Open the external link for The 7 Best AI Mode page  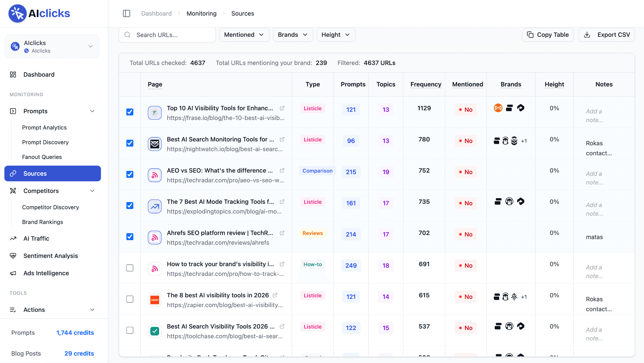[282, 201]
